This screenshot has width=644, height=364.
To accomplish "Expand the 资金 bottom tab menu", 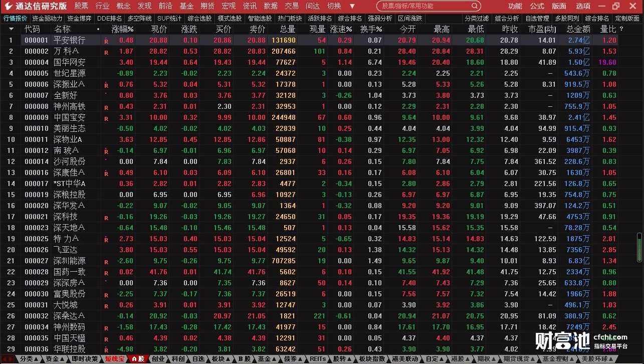I will click(x=55, y=359).
